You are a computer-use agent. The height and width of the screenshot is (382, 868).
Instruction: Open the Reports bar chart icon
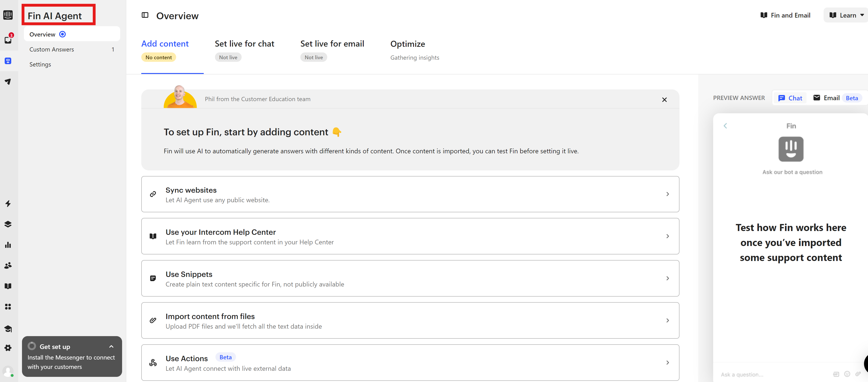point(8,245)
